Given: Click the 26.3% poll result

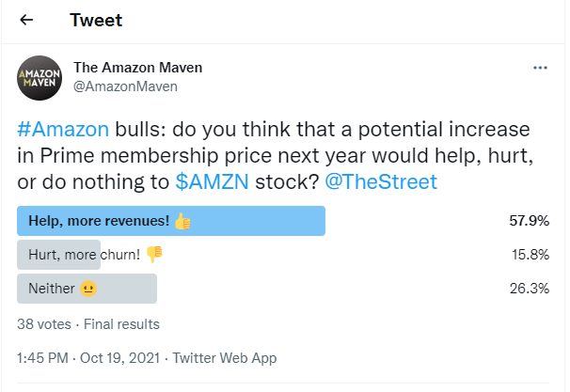Looking at the screenshot, I should [530, 289].
